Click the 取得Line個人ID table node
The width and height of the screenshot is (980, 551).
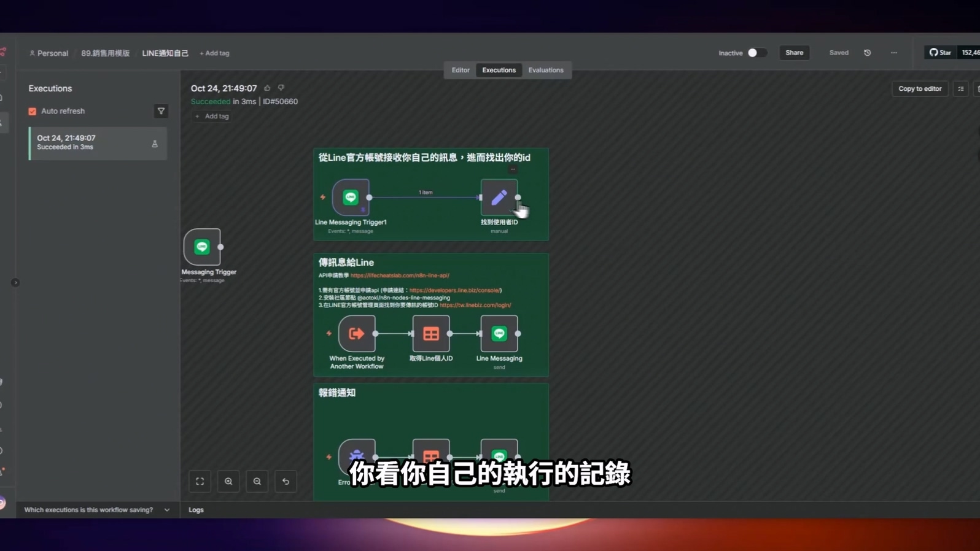pyautogui.click(x=431, y=333)
